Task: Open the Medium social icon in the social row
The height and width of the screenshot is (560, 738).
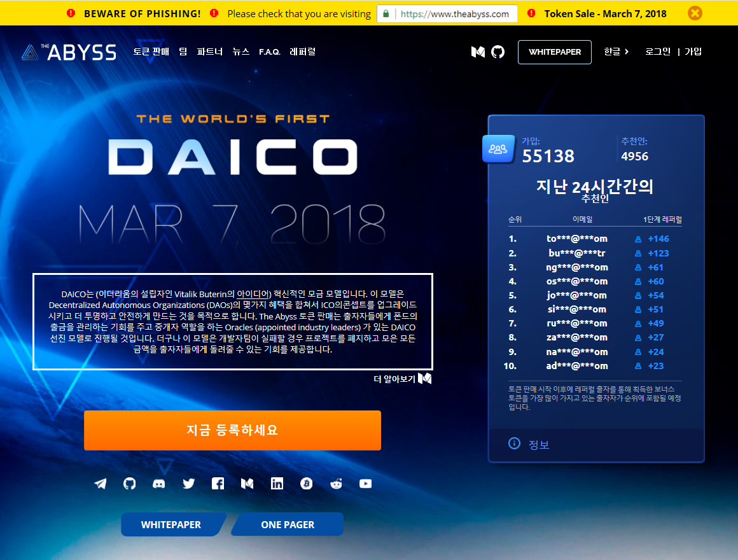Action: (x=247, y=483)
